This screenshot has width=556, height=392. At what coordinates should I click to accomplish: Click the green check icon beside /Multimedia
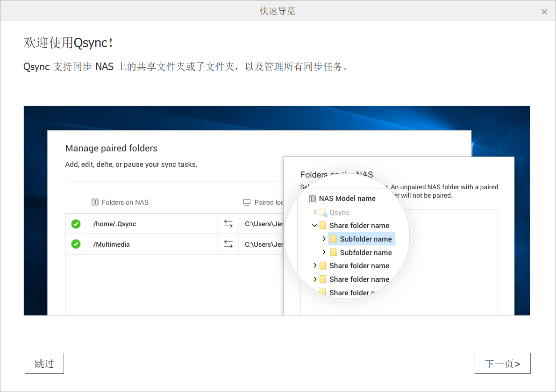(76, 244)
